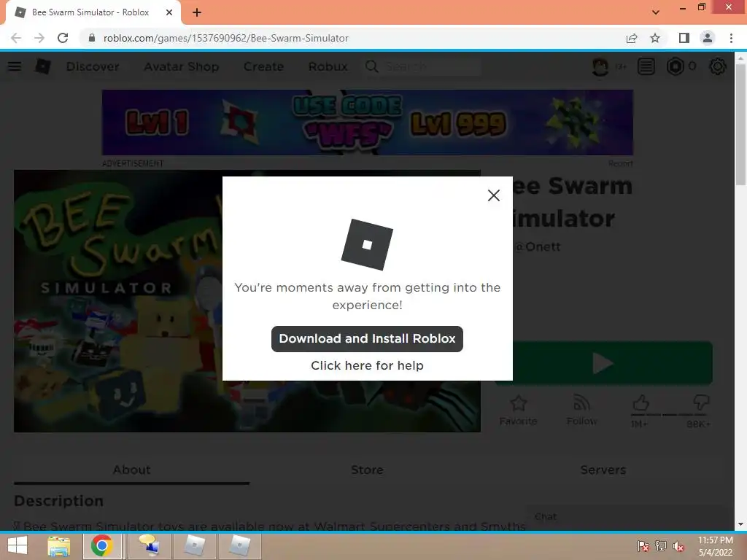The height and width of the screenshot is (560, 747).
Task: Close the Bee Swarm Simulator tab
Action: [169, 12]
